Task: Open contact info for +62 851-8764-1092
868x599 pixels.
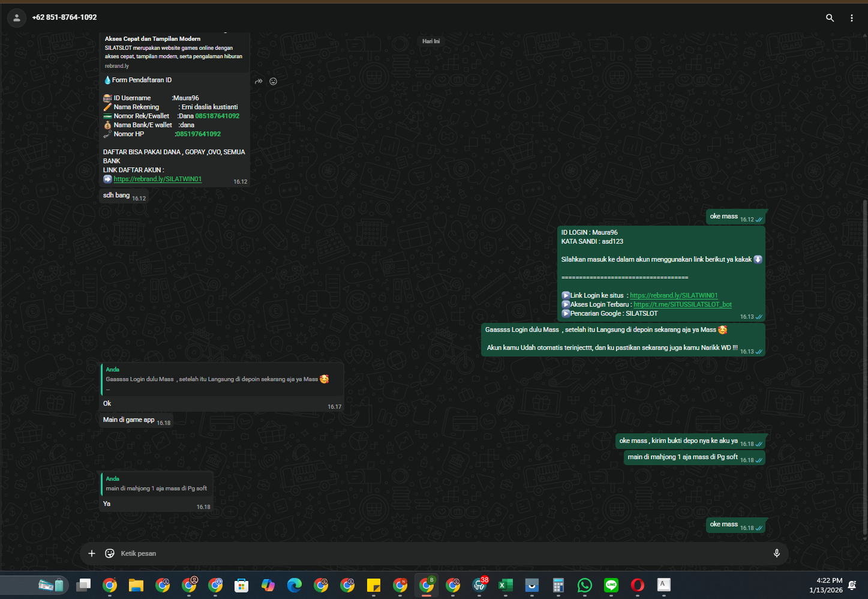Action: pyautogui.click(x=64, y=17)
